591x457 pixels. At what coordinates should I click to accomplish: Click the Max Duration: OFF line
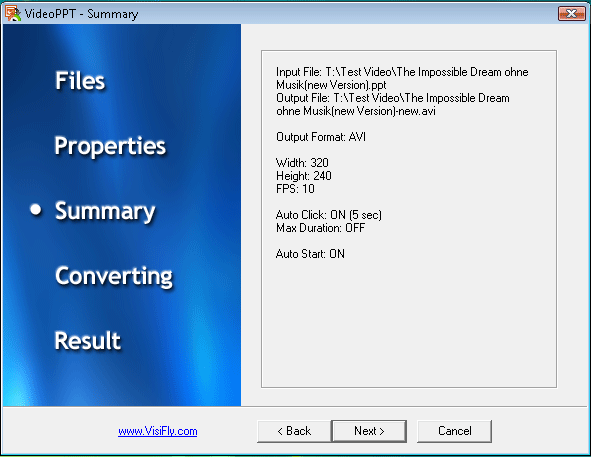coord(320,228)
